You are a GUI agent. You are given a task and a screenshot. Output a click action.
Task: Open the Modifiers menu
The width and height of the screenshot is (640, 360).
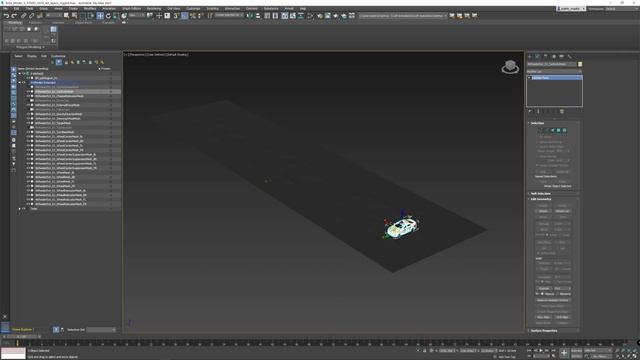point(90,9)
